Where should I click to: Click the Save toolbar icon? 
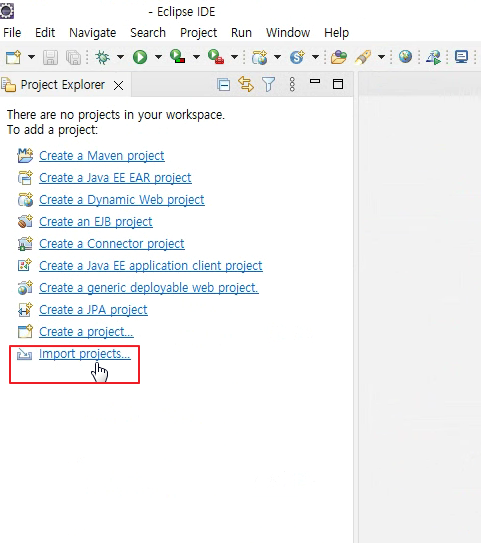click(x=50, y=57)
